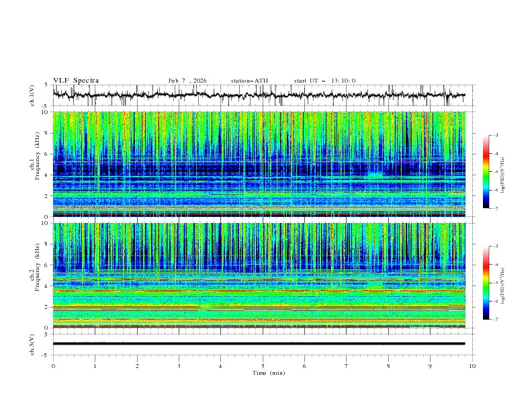Click the upper ch.1 color scale bar

pyautogui.click(x=486, y=172)
